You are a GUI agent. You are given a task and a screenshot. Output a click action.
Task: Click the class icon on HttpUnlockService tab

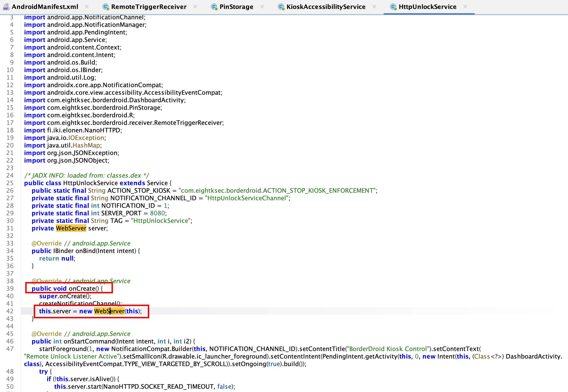click(393, 7)
